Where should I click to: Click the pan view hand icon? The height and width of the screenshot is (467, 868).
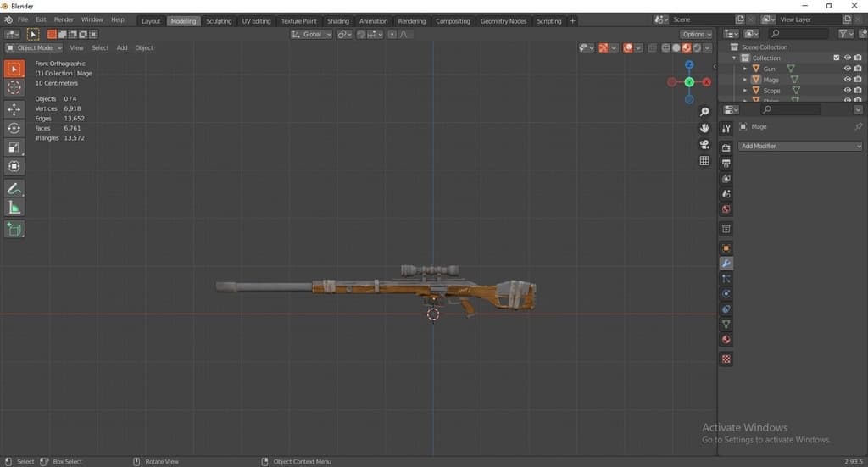704,128
